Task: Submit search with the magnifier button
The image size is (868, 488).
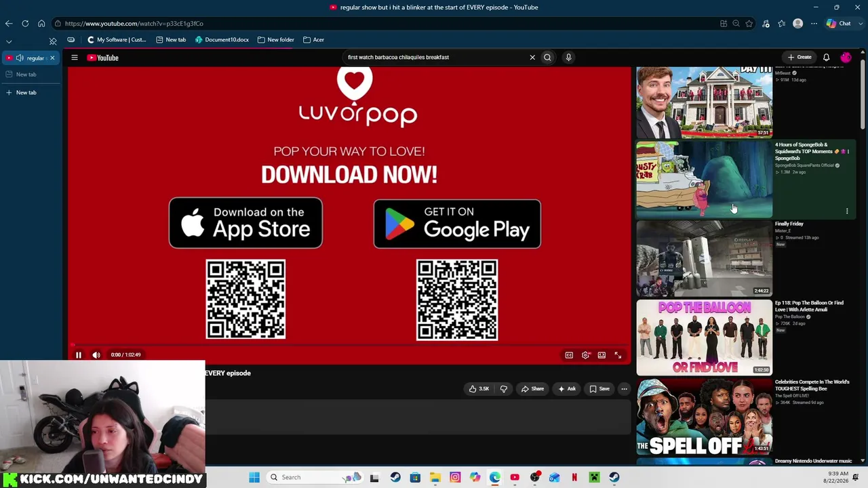Action: pyautogui.click(x=547, y=57)
